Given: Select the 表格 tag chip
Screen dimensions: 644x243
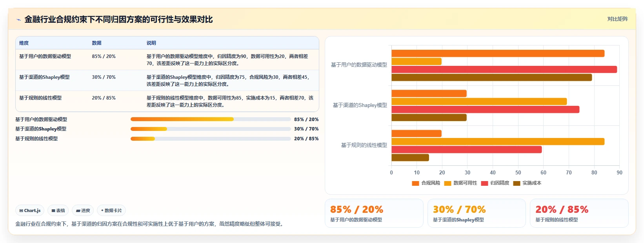Looking at the screenshot, I should coord(58,210).
